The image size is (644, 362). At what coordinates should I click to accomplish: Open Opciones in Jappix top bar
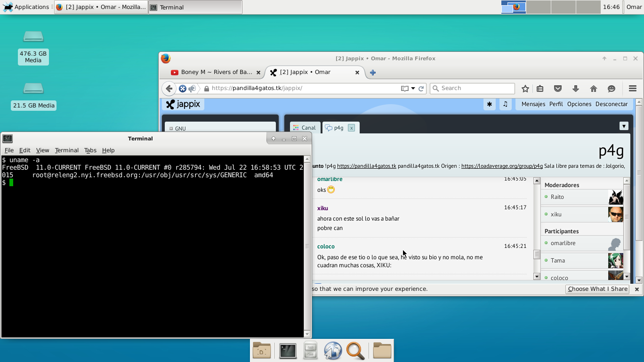coord(579,104)
